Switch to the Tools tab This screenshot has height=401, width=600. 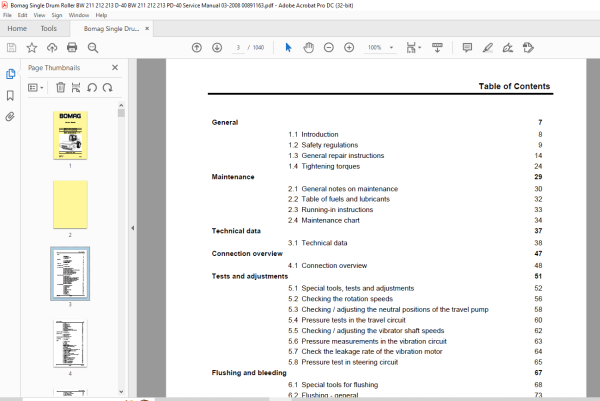pos(49,29)
